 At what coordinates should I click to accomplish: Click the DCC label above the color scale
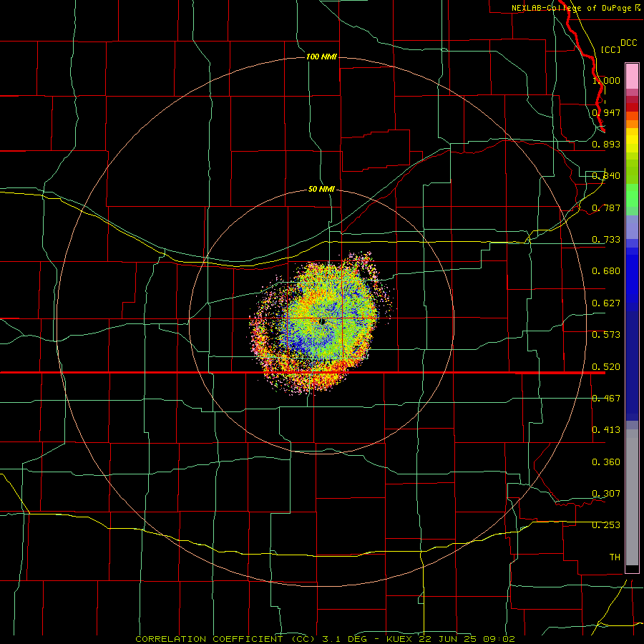(629, 43)
